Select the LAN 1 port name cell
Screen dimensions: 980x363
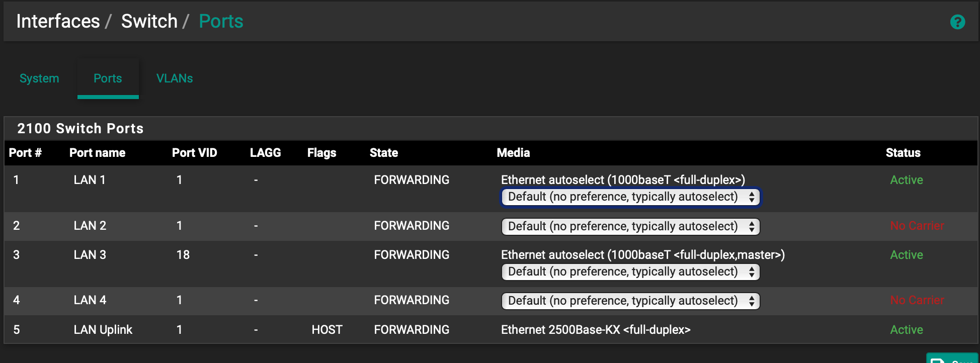pyautogui.click(x=90, y=180)
